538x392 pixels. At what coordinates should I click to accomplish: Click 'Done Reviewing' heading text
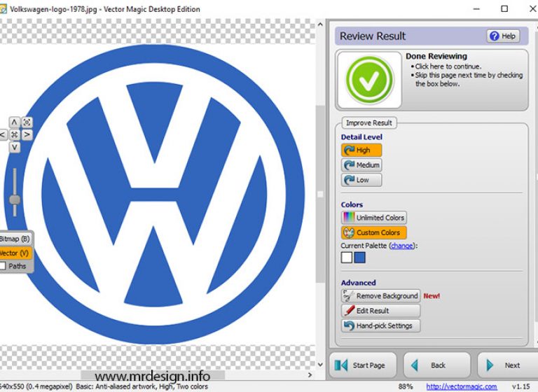(x=436, y=56)
